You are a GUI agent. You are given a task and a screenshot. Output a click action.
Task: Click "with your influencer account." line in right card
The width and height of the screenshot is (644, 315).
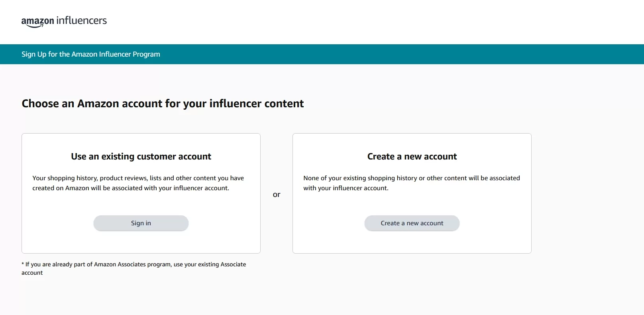click(x=346, y=188)
